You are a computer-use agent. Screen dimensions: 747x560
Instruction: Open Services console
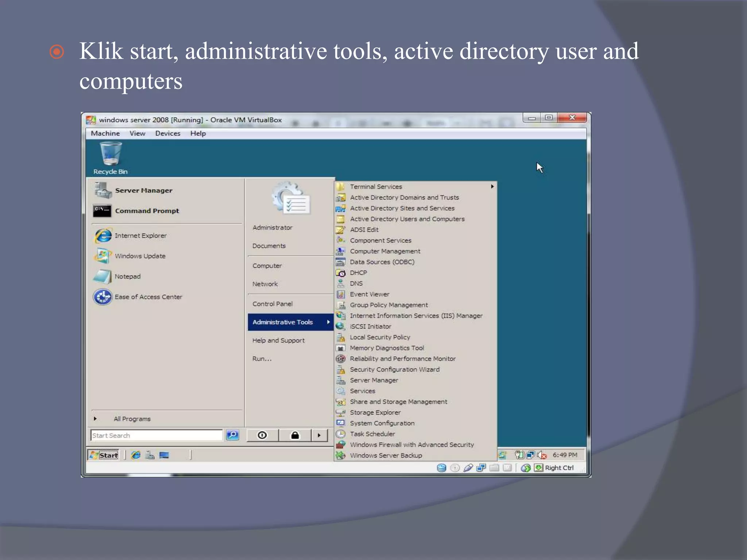415,391
